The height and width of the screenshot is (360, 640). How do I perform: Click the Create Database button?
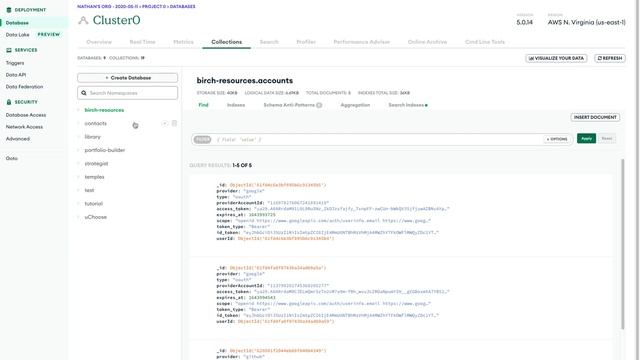(127, 78)
